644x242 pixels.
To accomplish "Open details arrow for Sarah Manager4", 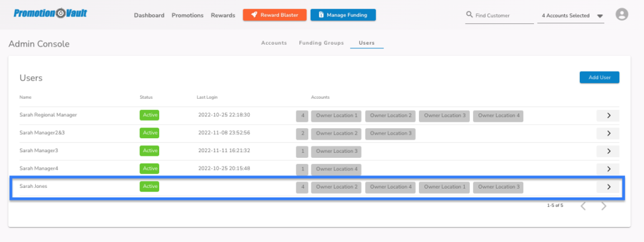I will pos(608,168).
